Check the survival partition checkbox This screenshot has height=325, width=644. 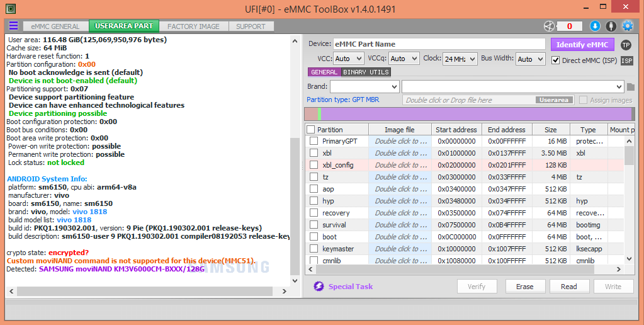314,225
